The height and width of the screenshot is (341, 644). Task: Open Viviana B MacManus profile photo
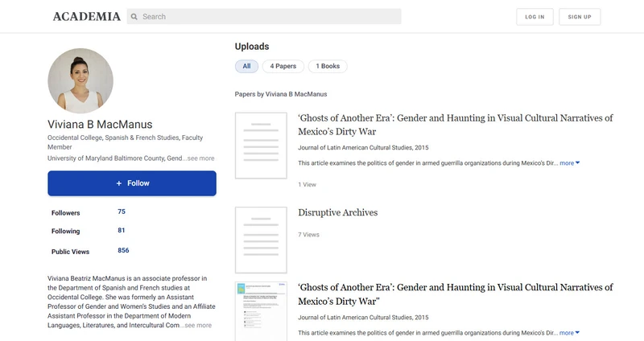(x=80, y=81)
